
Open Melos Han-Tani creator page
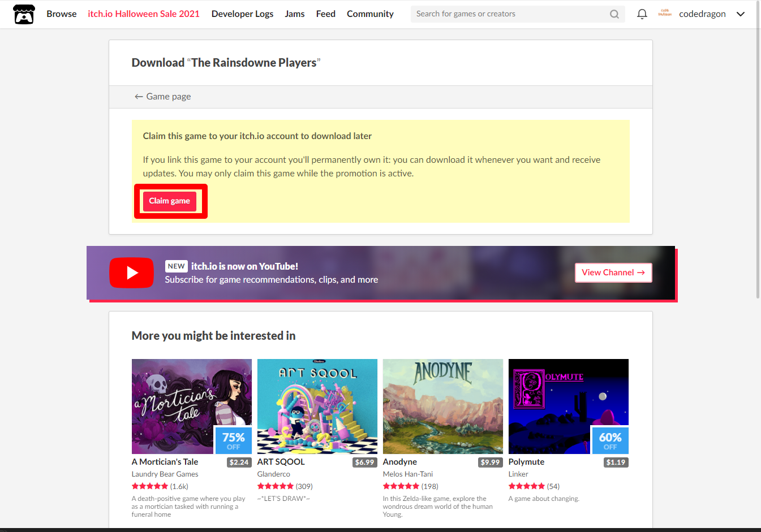pyautogui.click(x=408, y=474)
